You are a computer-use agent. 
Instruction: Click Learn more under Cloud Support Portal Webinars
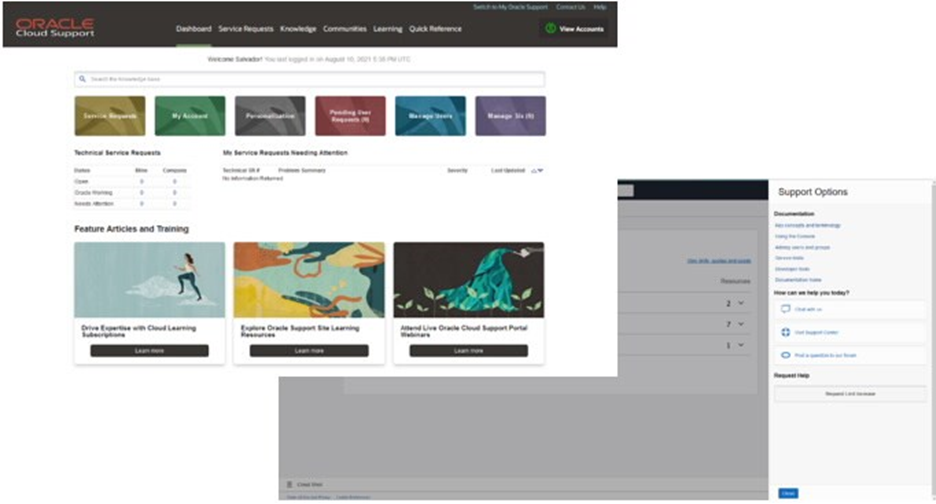click(469, 351)
